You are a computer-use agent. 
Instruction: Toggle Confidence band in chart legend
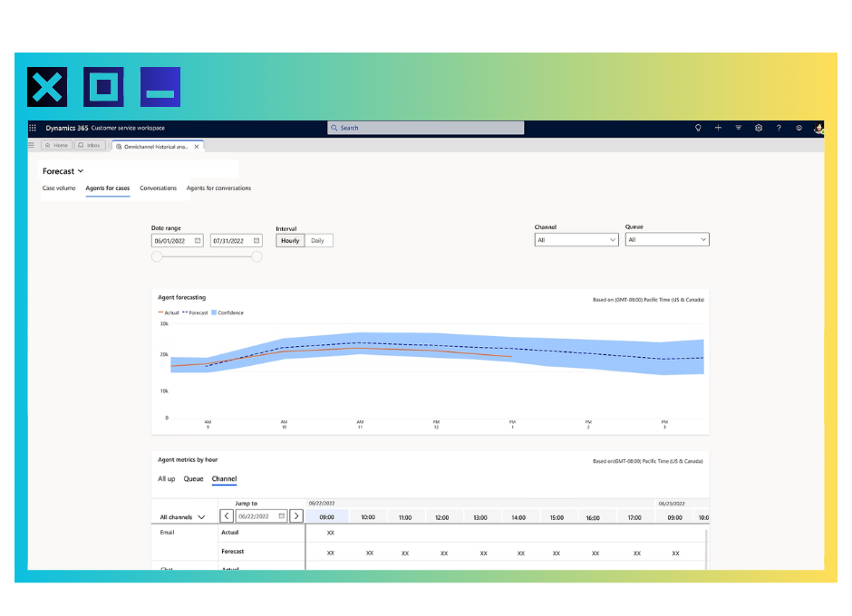coord(228,313)
